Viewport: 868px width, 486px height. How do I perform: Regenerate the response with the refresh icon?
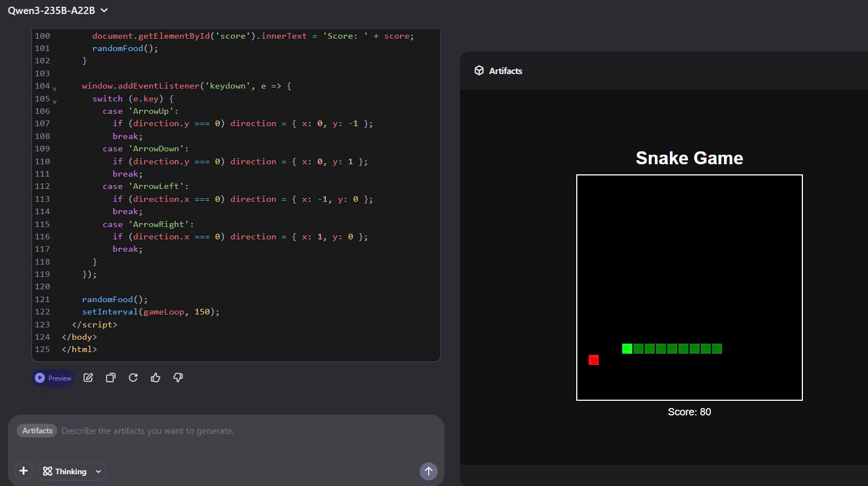coord(133,378)
